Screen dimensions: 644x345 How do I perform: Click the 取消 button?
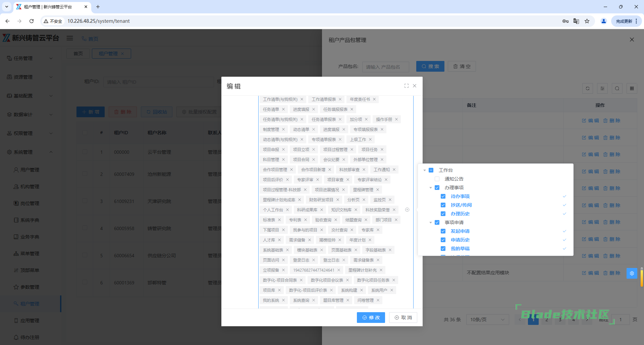403,318
